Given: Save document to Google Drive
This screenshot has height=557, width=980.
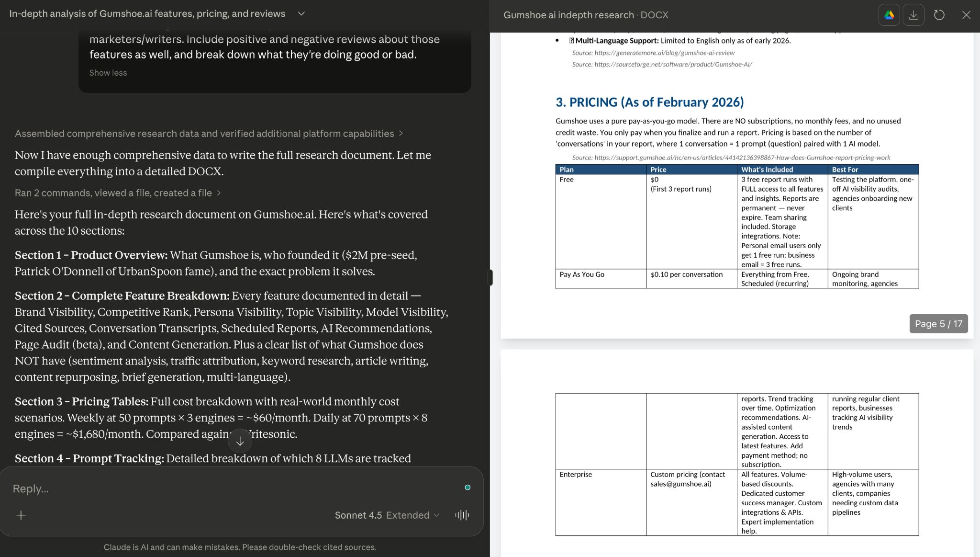Looking at the screenshot, I should 889,15.
